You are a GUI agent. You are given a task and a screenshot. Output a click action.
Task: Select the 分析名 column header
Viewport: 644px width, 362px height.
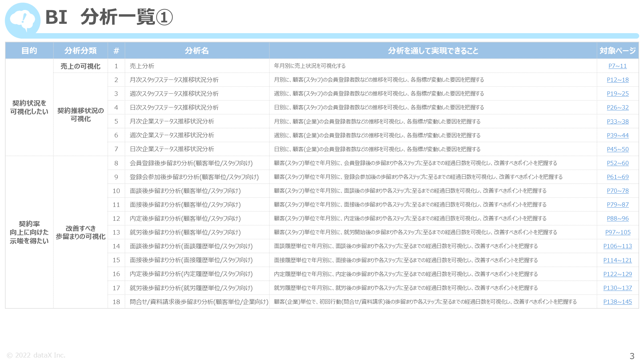tap(197, 51)
